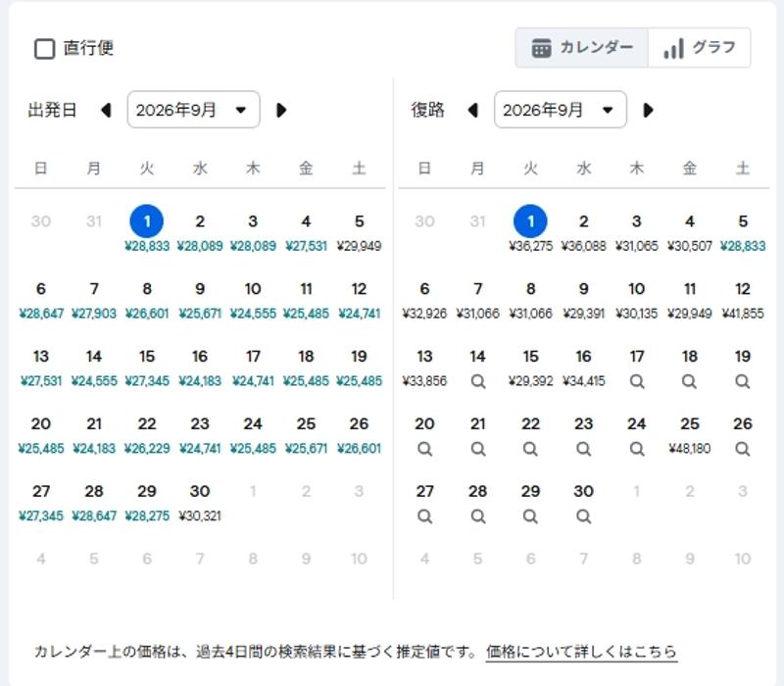Select return date 12 priced ¥41,855
This screenshot has width=784, height=686.
point(743,299)
